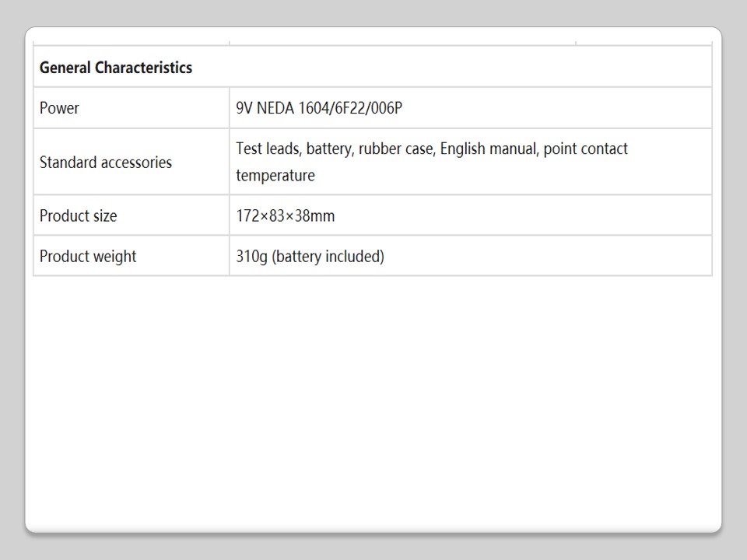The width and height of the screenshot is (747, 560).
Task: Click the word temperature in accessories
Action: click(x=275, y=176)
